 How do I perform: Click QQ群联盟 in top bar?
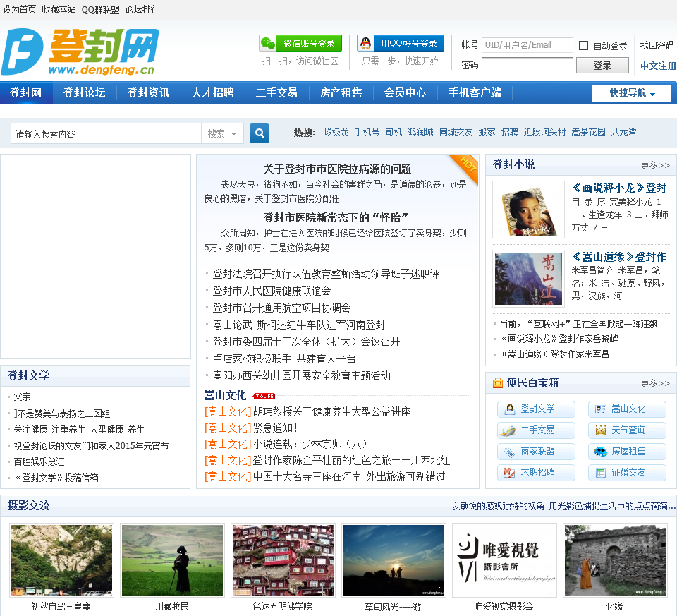[100, 9]
